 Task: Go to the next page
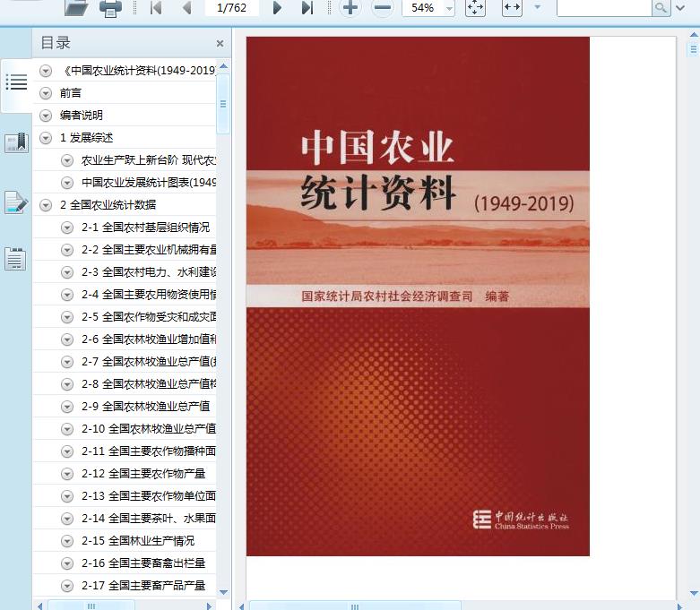pos(277,7)
